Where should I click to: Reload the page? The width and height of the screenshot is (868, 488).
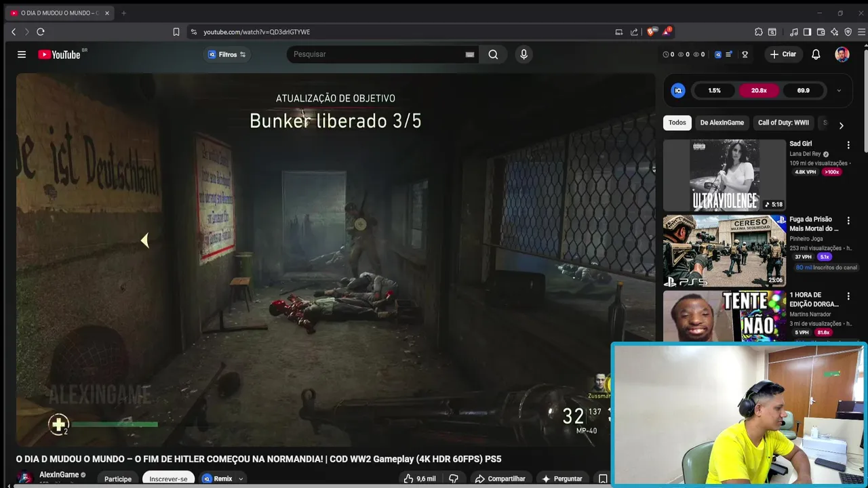[41, 32]
